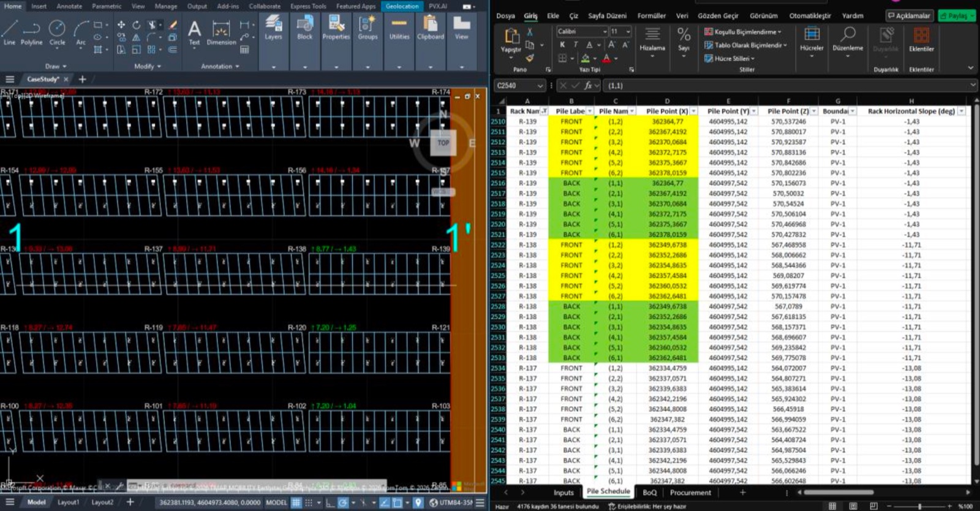Toggle grid display in AutoCAD status bar
The image size is (980, 511).
point(296,502)
